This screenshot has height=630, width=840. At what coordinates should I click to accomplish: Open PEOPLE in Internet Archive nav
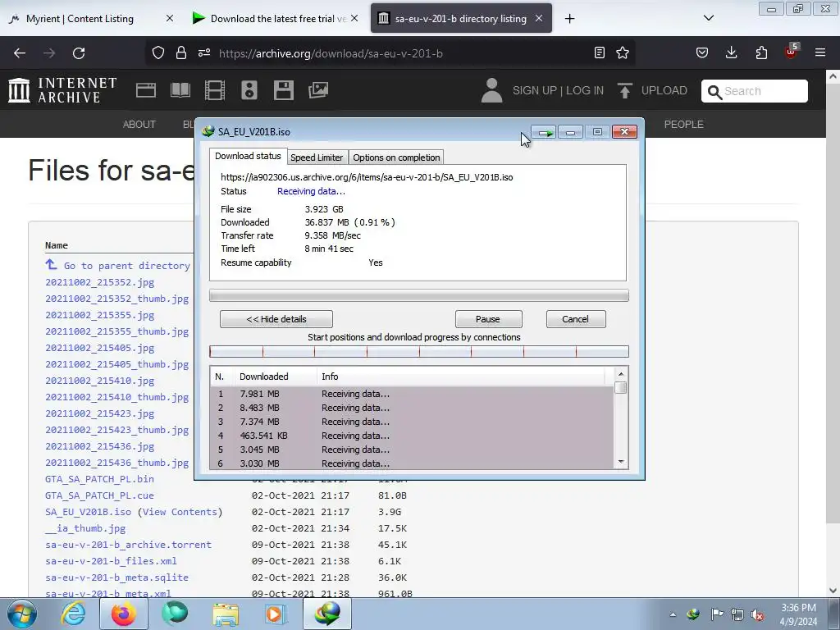683,125
